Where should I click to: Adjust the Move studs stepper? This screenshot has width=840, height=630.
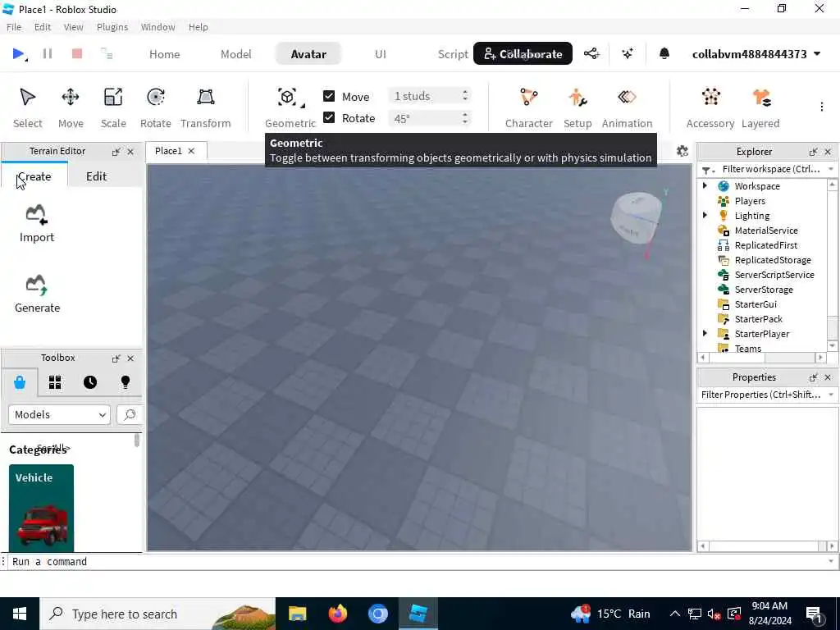click(465, 96)
